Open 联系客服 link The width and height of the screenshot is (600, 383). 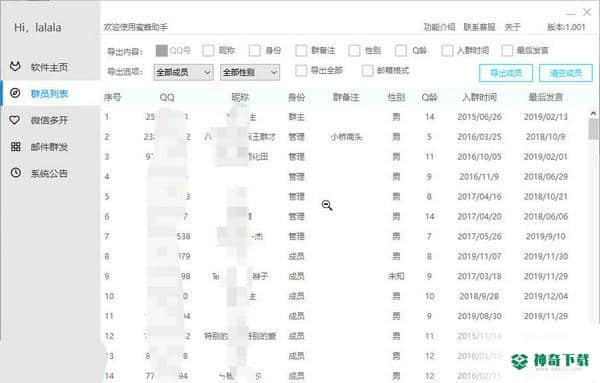(x=479, y=27)
